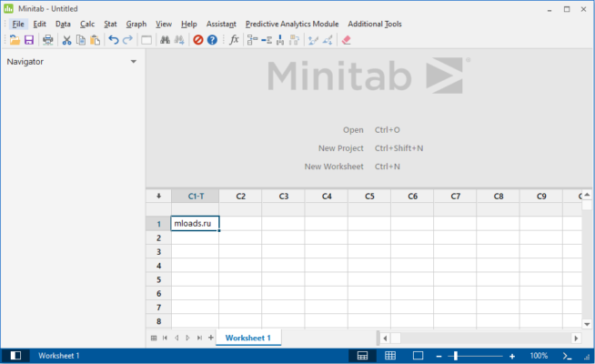Click the New Project shortcut link
The width and height of the screenshot is (595, 364).
tap(370, 148)
